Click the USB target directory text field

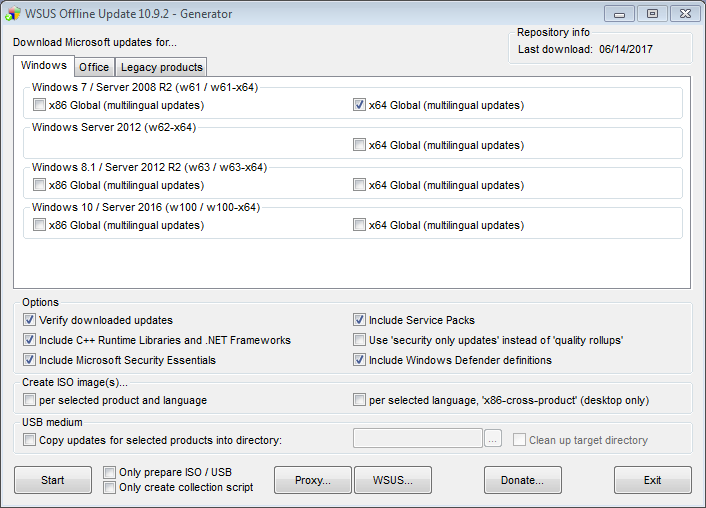coord(418,439)
